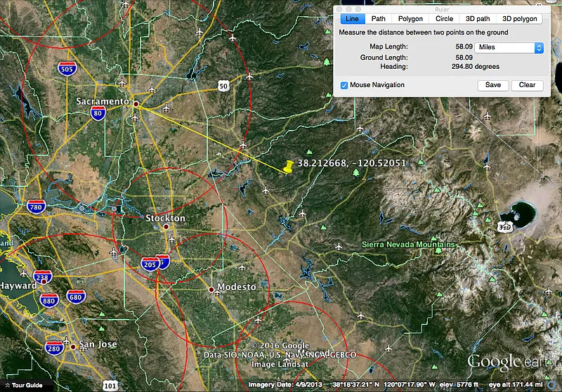Click the Modesto city marker dot
Screen dimensions: 562x392
point(211,289)
